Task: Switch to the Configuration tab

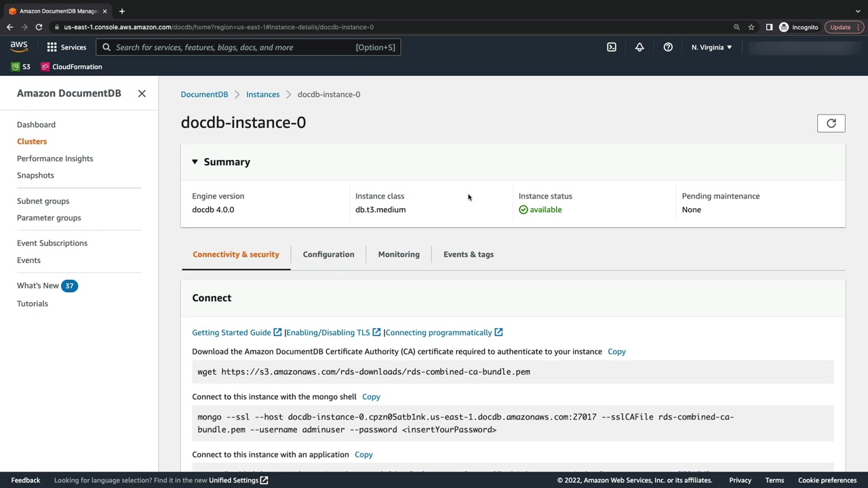Action: click(x=328, y=254)
